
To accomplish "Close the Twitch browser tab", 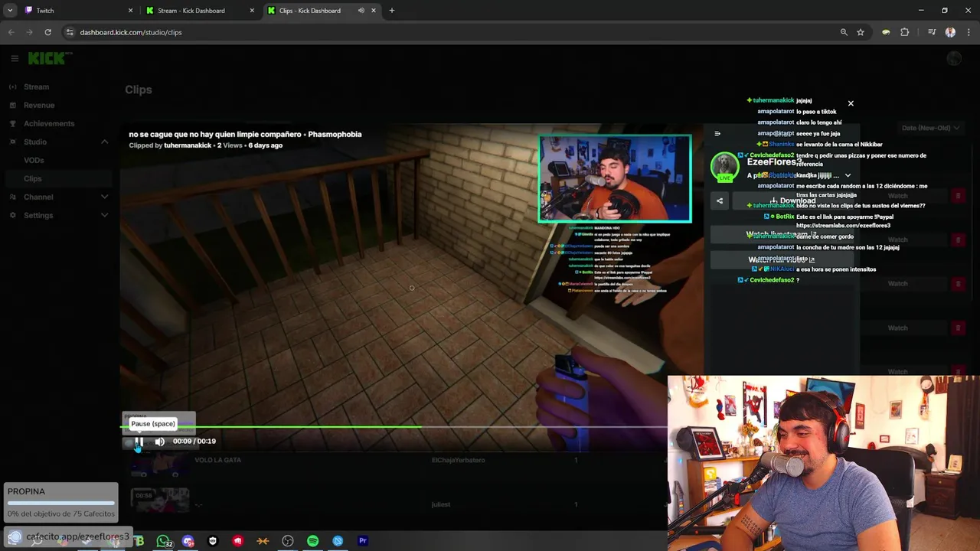I will point(130,11).
